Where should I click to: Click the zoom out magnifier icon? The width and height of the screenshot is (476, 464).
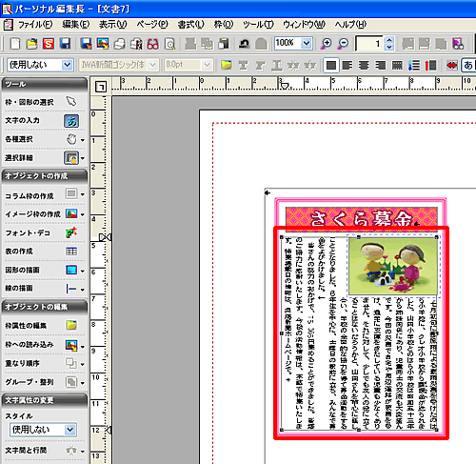click(343, 44)
